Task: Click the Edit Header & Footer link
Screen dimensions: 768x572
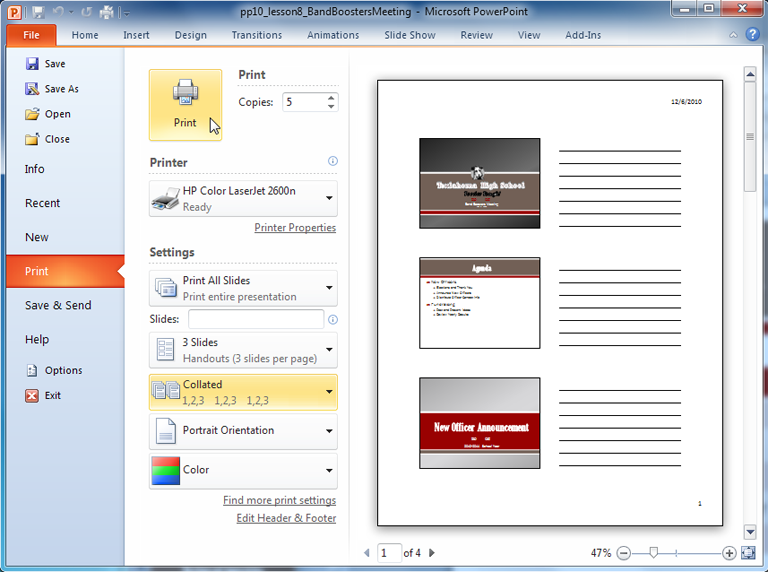Action: tap(286, 518)
